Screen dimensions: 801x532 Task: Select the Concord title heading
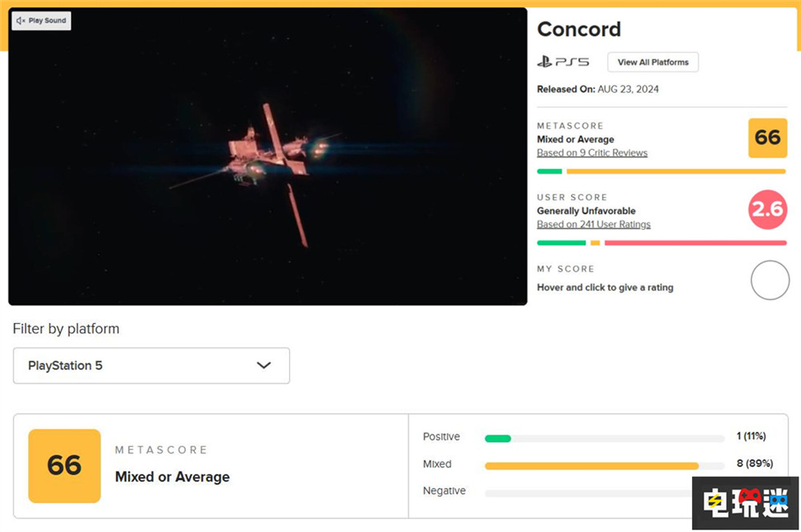(579, 30)
